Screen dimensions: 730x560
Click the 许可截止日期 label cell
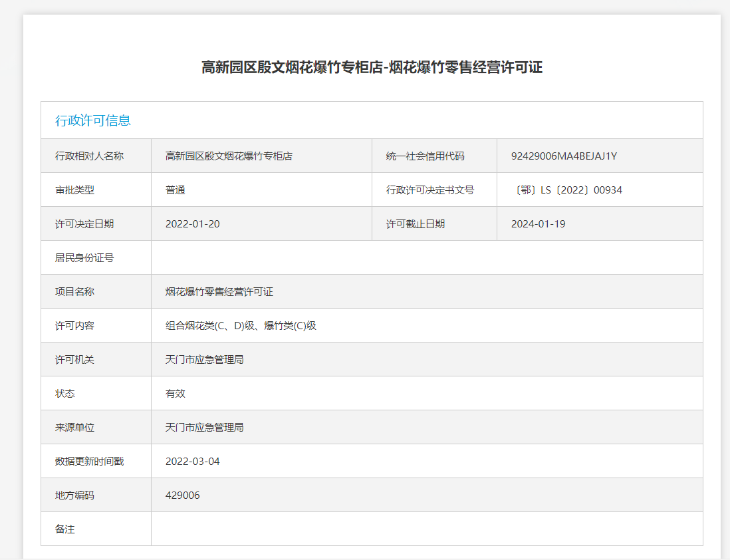click(434, 223)
